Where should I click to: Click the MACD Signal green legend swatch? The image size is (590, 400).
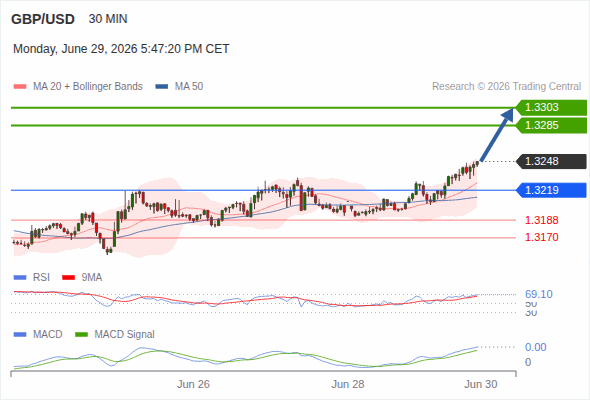click(81, 335)
